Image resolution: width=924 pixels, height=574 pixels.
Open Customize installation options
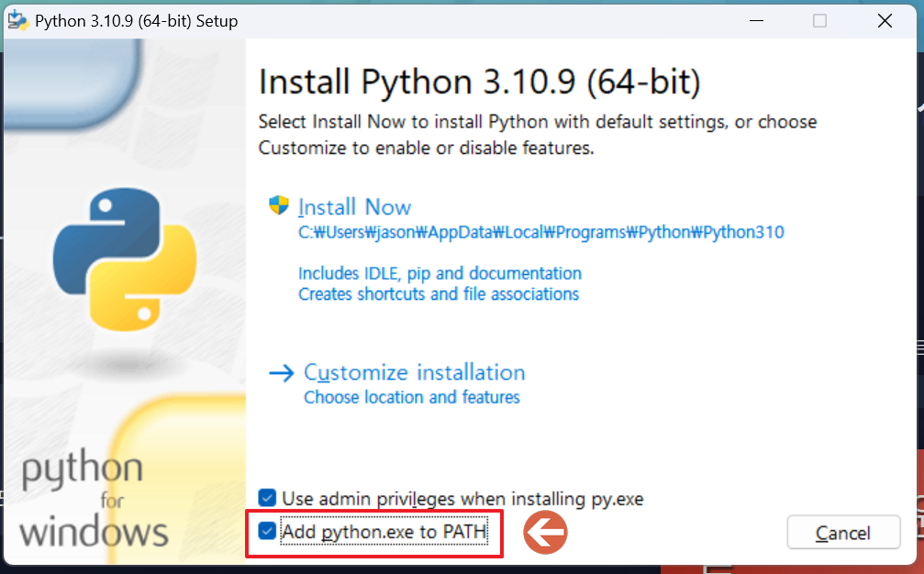(414, 372)
